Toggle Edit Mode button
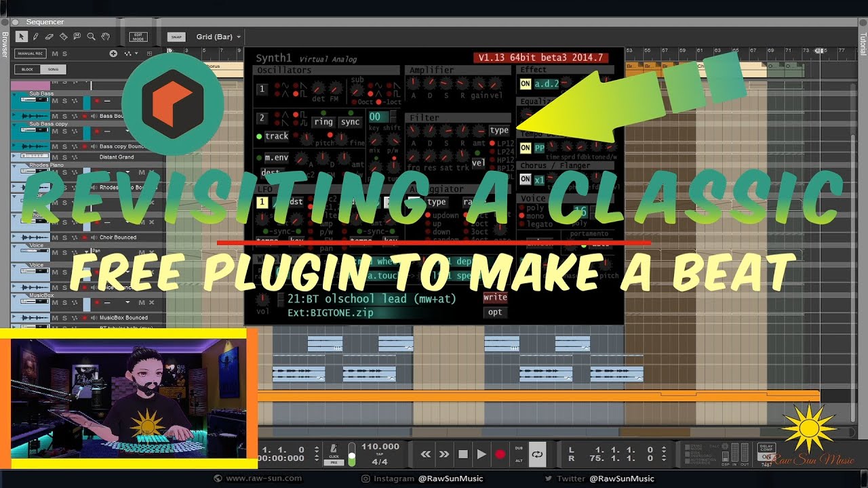The width and height of the screenshot is (868, 488). pyautogui.click(x=138, y=37)
